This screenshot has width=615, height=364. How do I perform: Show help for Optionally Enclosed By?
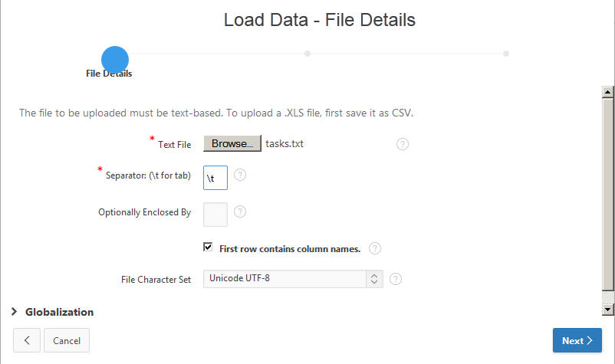coord(240,212)
